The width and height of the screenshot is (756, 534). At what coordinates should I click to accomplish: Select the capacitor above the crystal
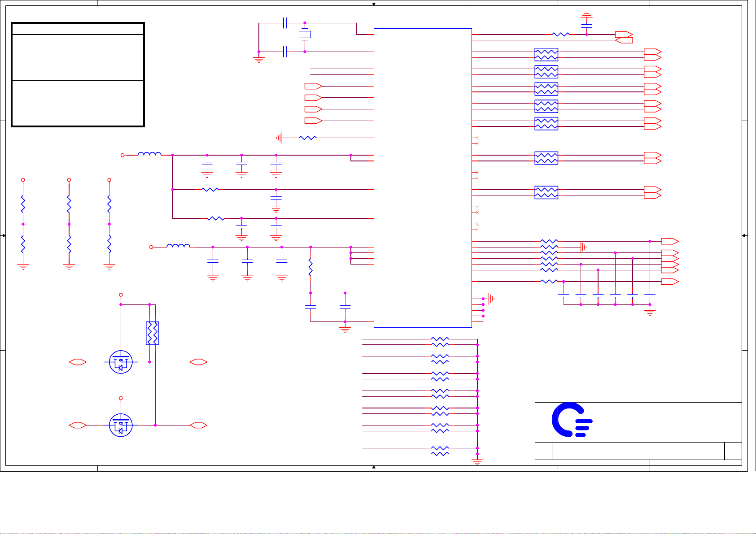[x=285, y=23]
